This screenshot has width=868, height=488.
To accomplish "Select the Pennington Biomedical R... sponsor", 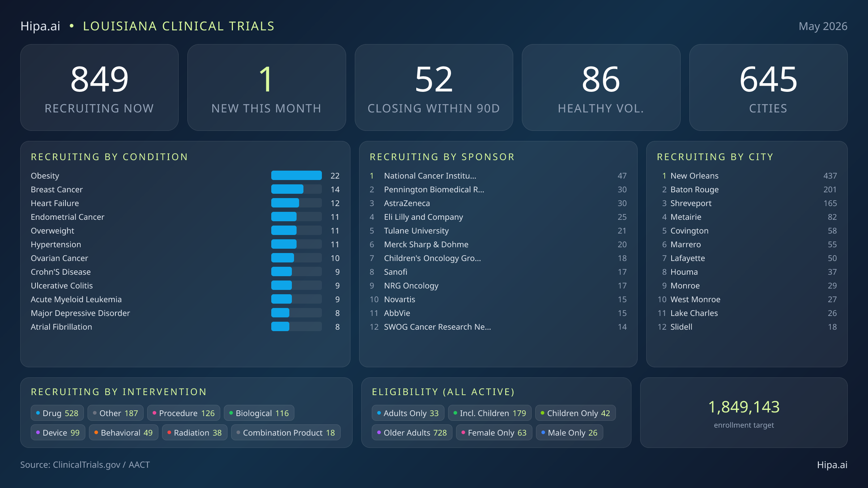I will point(498,189).
